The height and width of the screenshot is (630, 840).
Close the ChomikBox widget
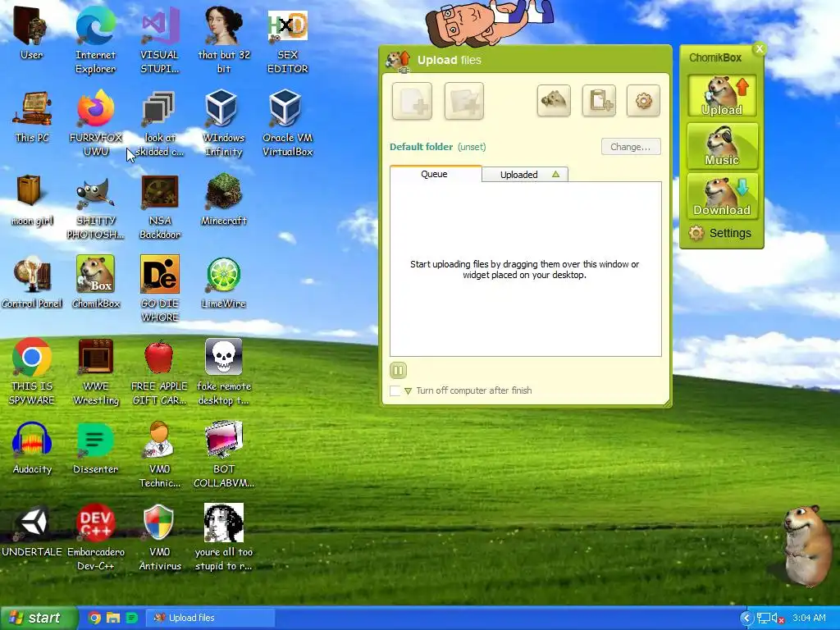click(759, 48)
